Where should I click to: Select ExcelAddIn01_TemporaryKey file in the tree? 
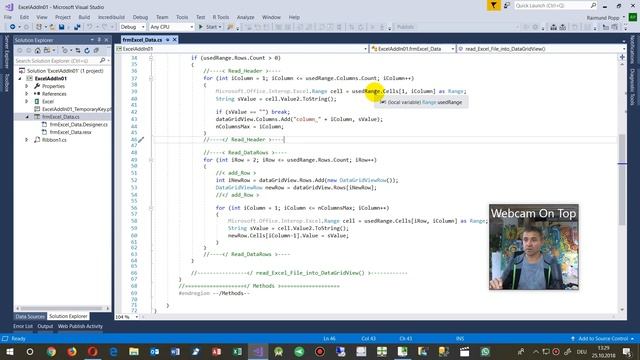tap(76, 109)
